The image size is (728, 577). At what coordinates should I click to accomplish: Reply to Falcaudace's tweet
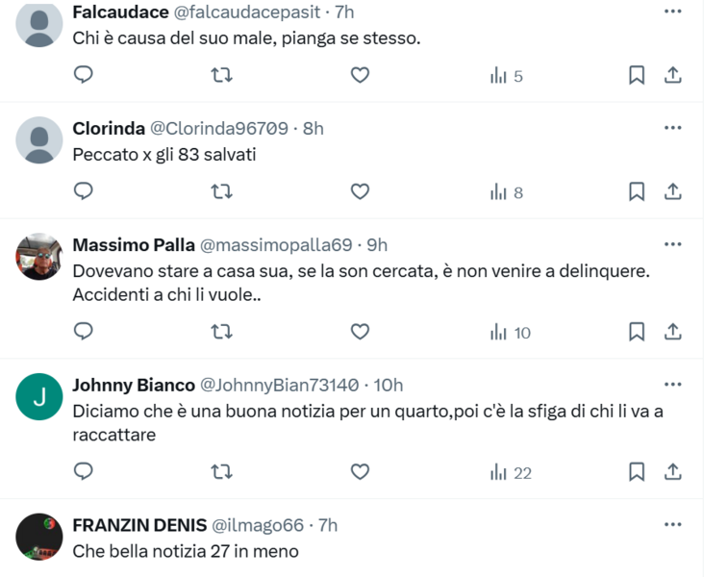point(84,75)
